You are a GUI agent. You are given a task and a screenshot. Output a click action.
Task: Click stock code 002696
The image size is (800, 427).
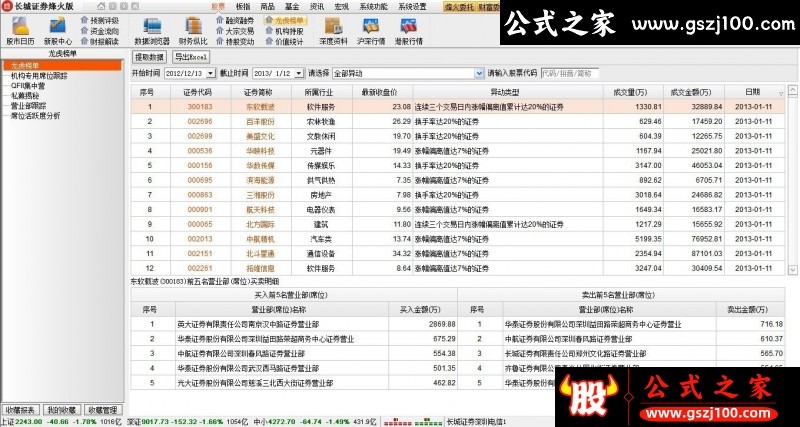click(200, 121)
